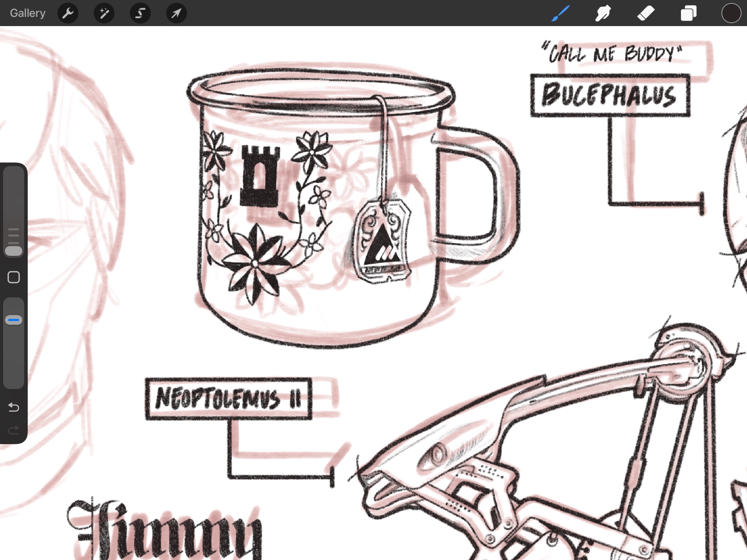
Task: Open the Layers panel
Action: click(688, 13)
